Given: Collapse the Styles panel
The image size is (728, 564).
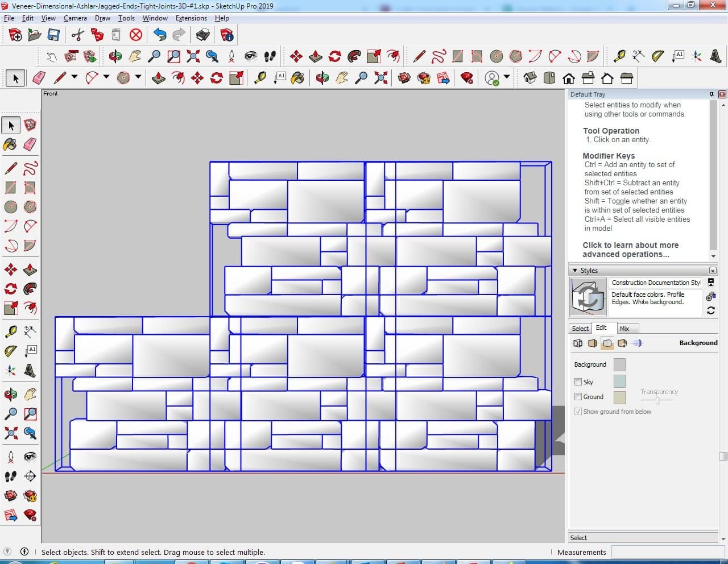Looking at the screenshot, I should pyautogui.click(x=575, y=271).
